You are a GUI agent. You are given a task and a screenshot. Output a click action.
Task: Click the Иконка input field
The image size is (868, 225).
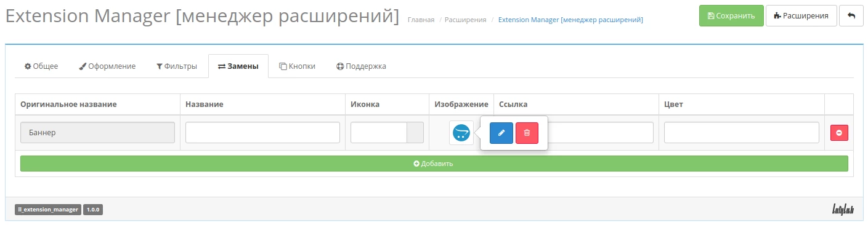tap(379, 132)
